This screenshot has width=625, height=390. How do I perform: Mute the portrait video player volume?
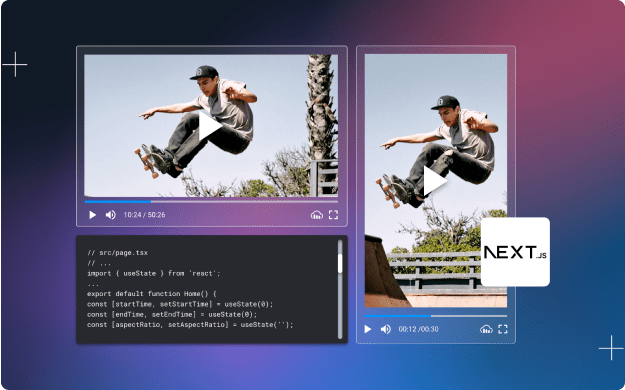pyautogui.click(x=385, y=329)
